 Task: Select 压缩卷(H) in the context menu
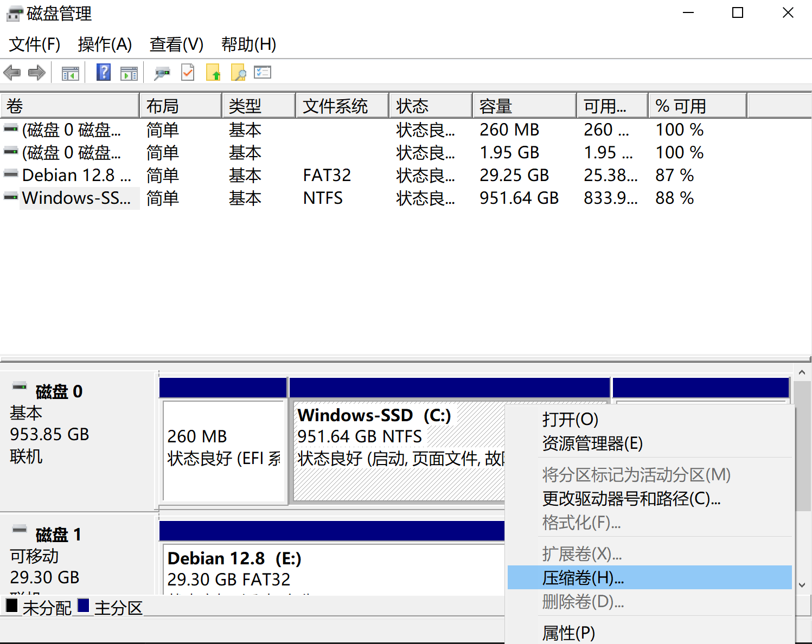click(x=583, y=578)
